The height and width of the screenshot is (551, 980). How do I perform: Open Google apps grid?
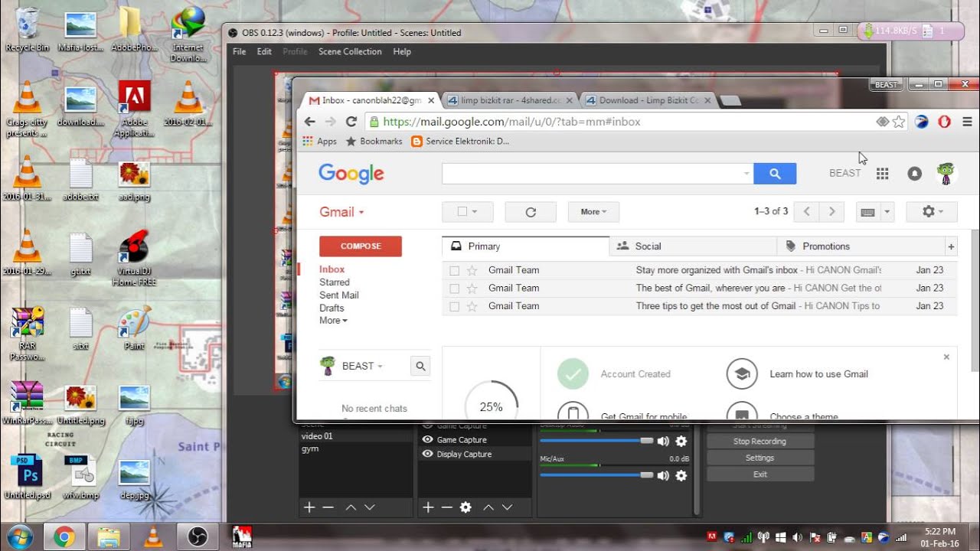pyautogui.click(x=882, y=174)
